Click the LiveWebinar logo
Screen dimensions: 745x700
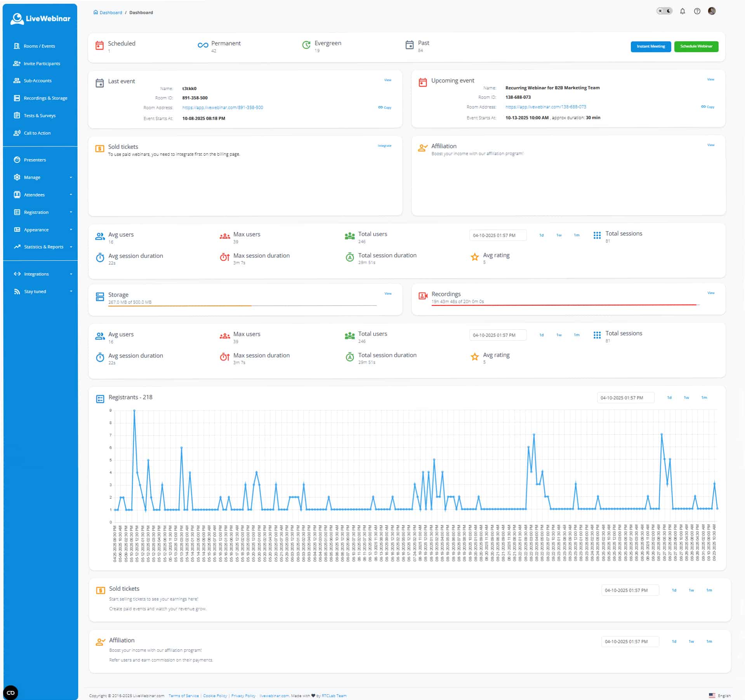pyautogui.click(x=40, y=19)
